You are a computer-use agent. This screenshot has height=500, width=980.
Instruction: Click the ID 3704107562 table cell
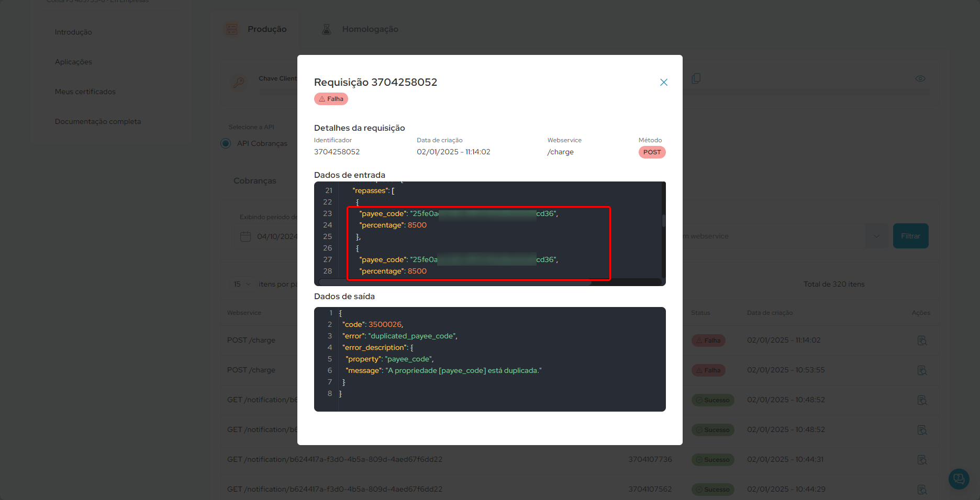point(650,489)
